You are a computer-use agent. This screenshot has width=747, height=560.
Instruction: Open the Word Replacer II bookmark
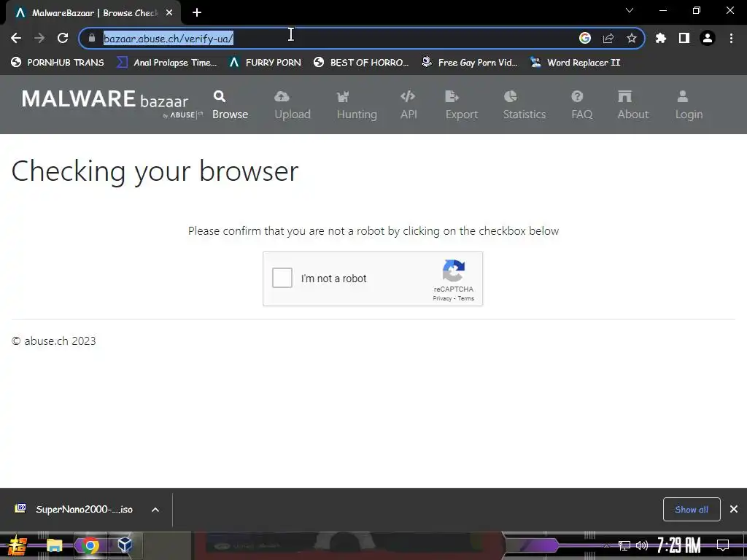coord(576,63)
